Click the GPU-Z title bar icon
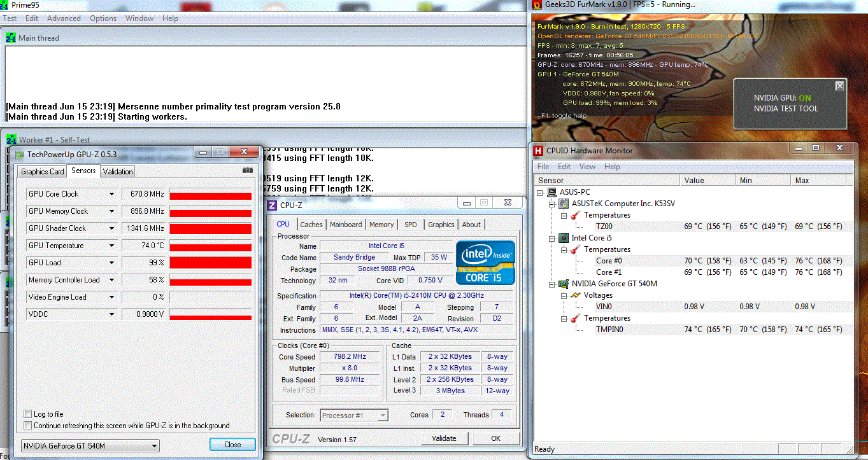This screenshot has height=460, width=868. (x=20, y=154)
